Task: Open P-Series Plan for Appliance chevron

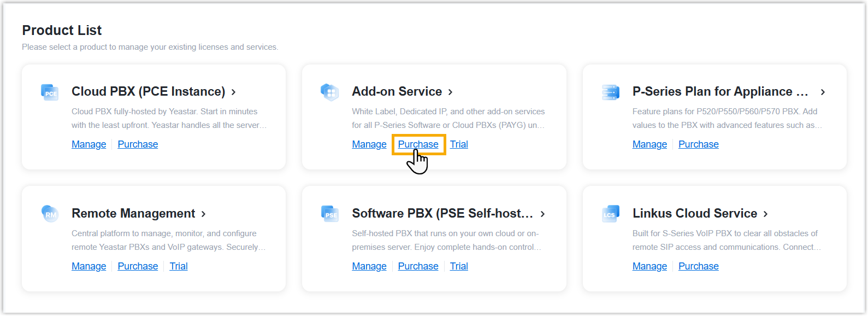Action: click(x=823, y=92)
